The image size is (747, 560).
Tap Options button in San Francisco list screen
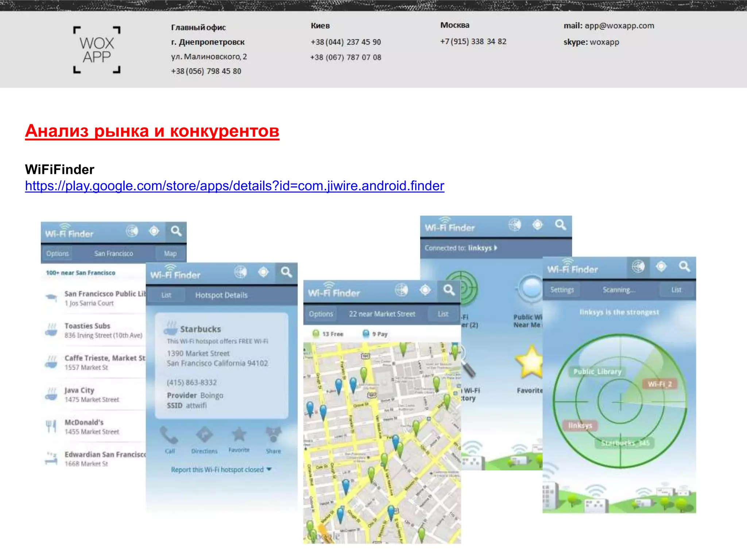(57, 253)
